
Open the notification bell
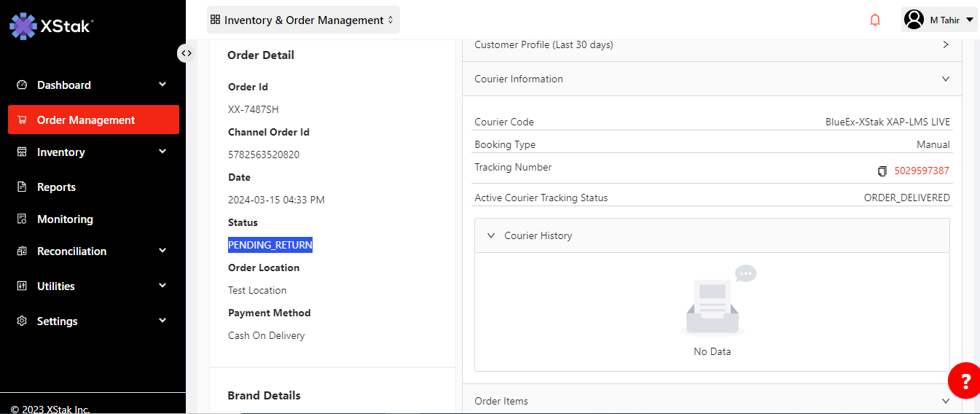(875, 20)
